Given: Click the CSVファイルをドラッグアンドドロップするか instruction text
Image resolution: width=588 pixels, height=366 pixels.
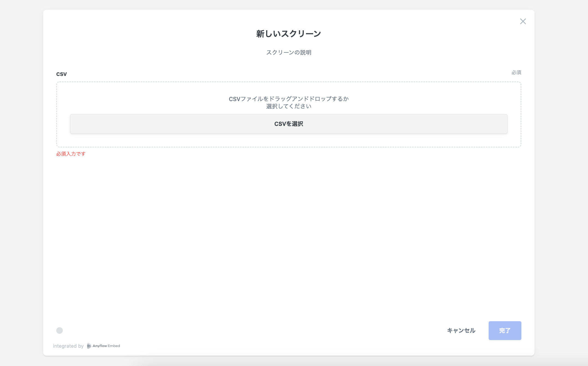Looking at the screenshot, I should [x=289, y=99].
